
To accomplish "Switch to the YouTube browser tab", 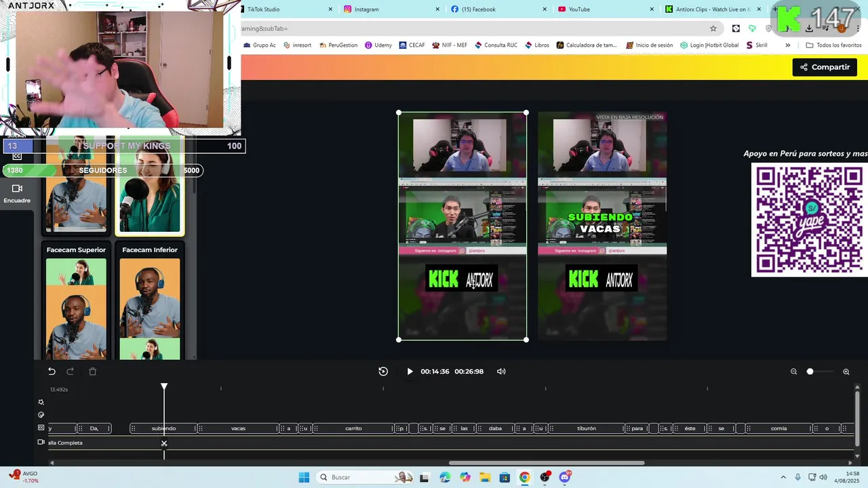I will click(x=604, y=9).
